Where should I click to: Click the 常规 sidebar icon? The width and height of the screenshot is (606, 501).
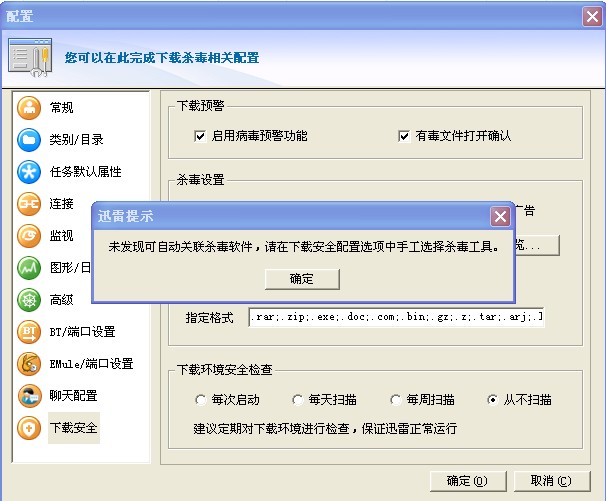click(29, 108)
